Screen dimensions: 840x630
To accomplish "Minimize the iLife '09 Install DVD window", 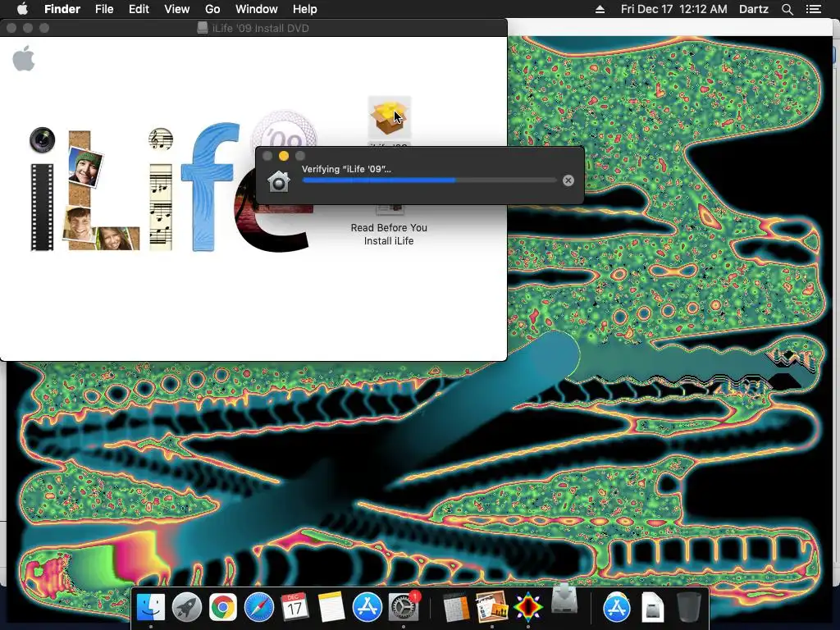I will coord(28,28).
